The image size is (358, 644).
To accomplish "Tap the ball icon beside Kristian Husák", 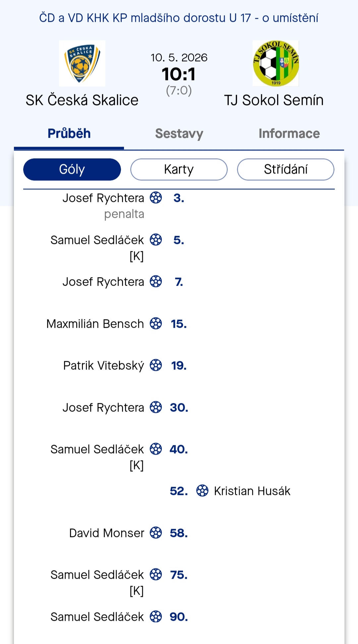I will tap(202, 491).
